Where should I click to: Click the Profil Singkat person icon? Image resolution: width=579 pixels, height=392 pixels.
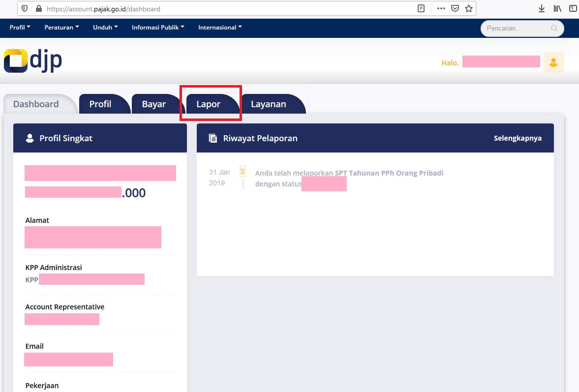click(30, 138)
